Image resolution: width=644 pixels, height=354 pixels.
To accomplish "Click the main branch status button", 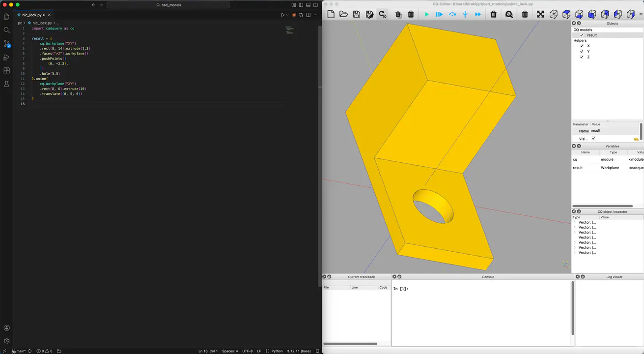I will (19, 351).
